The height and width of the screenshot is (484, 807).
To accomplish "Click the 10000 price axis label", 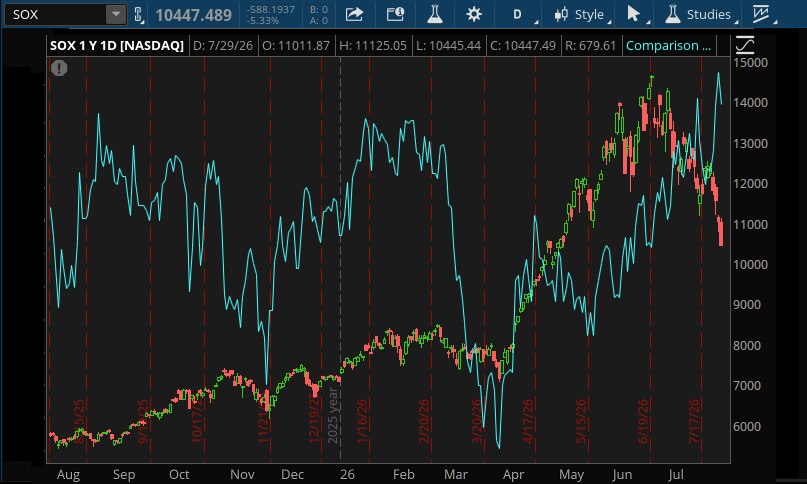I will 750,264.
